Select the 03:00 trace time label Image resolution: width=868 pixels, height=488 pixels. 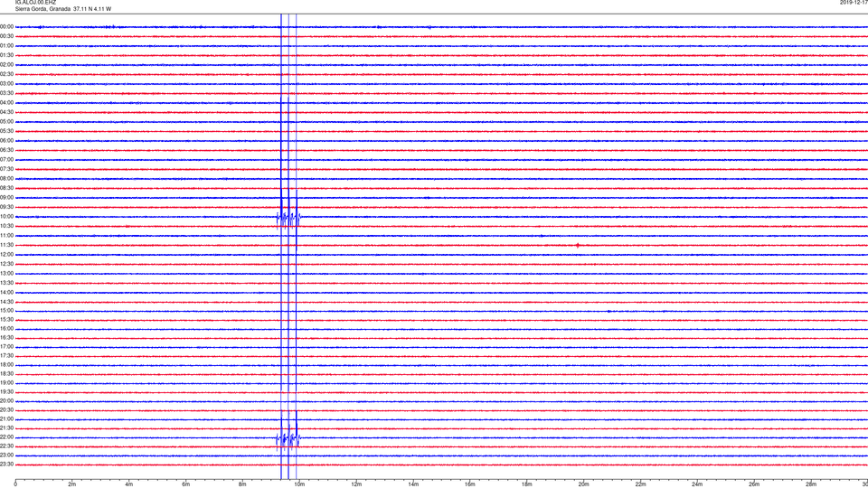6,83
